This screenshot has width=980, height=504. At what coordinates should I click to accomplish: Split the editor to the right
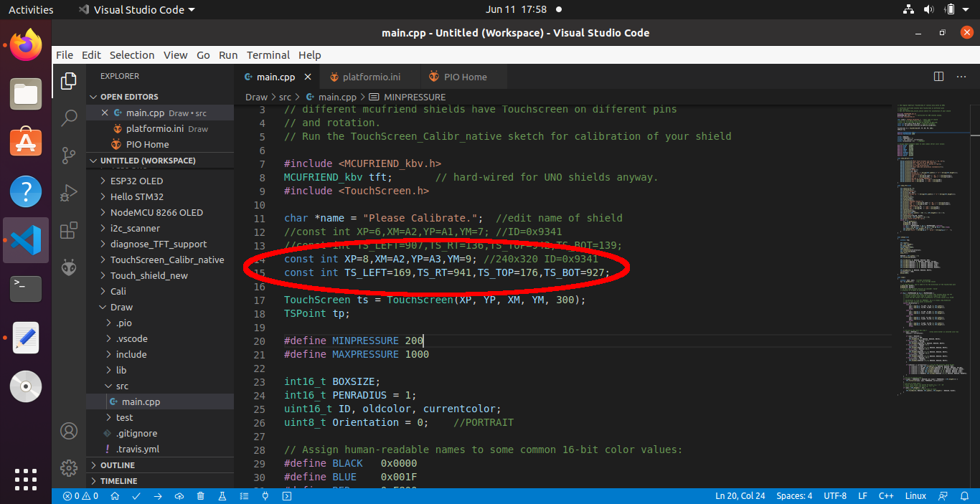point(938,77)
